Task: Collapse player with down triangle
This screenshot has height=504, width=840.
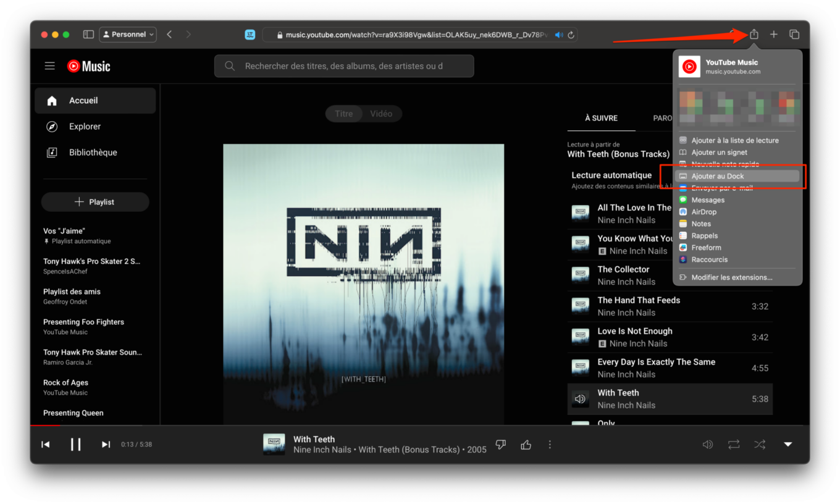Action: click(x=788, y=445)
